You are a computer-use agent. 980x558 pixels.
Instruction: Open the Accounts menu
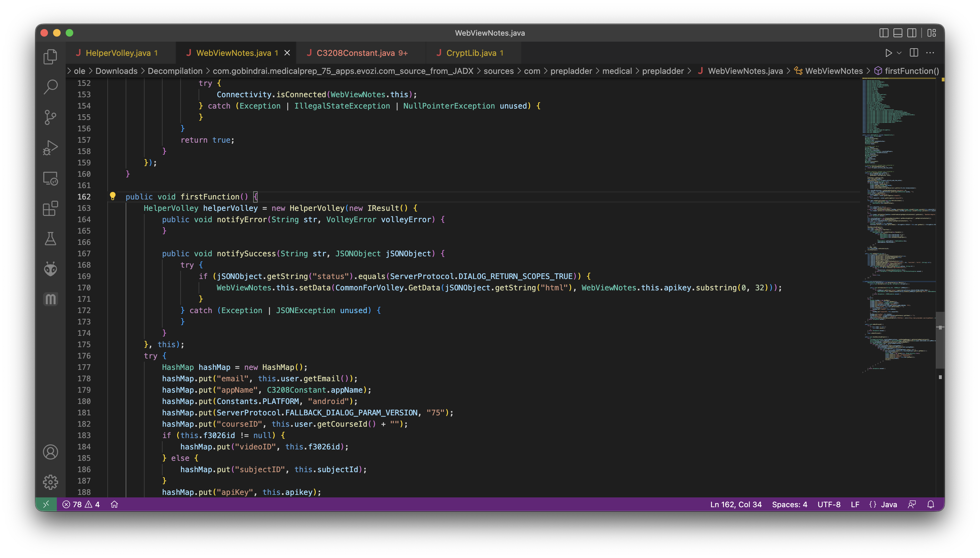pyautogui.click(x=50, y=452)
